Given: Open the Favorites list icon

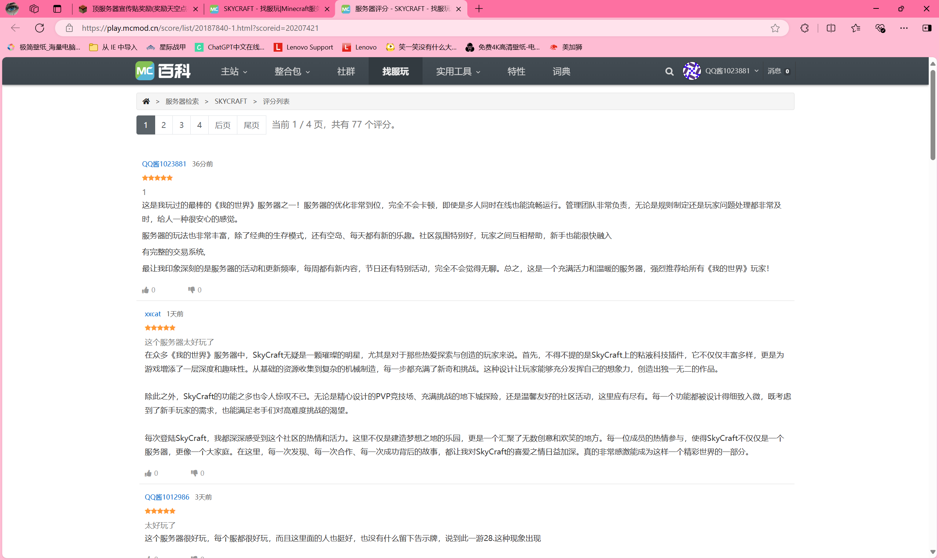Looking at the screenshot, I should [856, 28].
